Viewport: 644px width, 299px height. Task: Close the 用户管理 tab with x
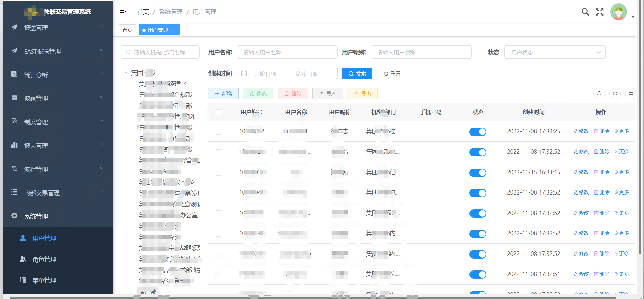click(x=173, y=30)
